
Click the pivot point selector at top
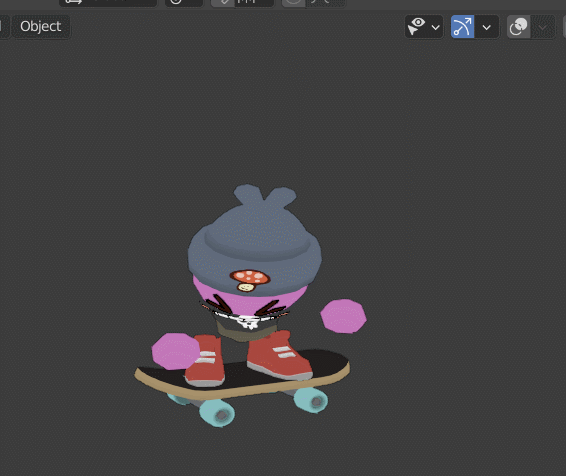pyautogui.click(x=184, y=3)
